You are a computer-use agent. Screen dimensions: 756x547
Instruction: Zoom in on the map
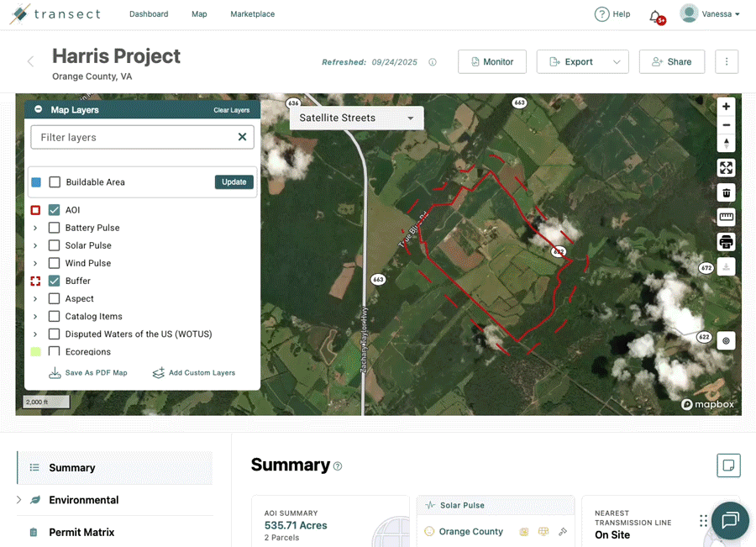(726, 107)
